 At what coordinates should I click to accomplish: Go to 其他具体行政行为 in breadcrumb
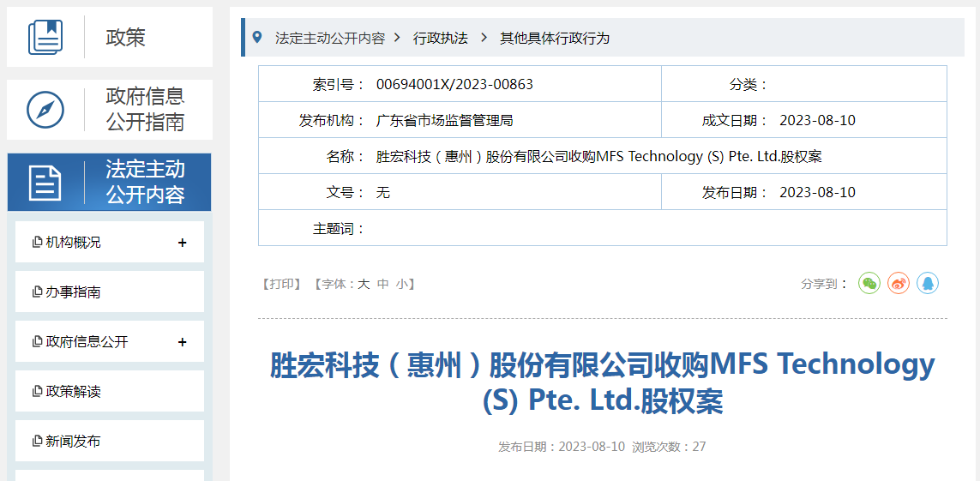tap(555, 38)
